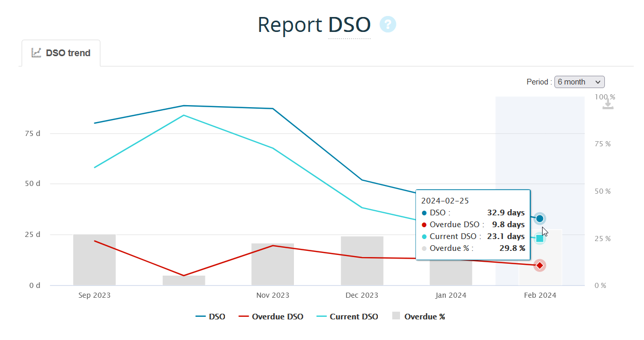644x340 pixels.
Task: Open the Period dropdown showing 6 month
Action: click(579, 82)
